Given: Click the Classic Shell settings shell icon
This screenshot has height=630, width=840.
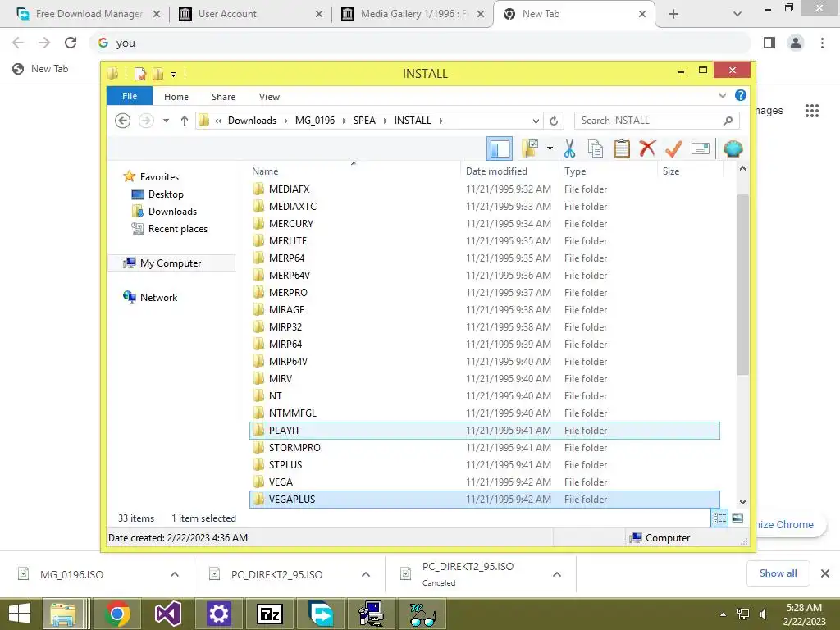Looking at the screenshot, I should (733, 148).
